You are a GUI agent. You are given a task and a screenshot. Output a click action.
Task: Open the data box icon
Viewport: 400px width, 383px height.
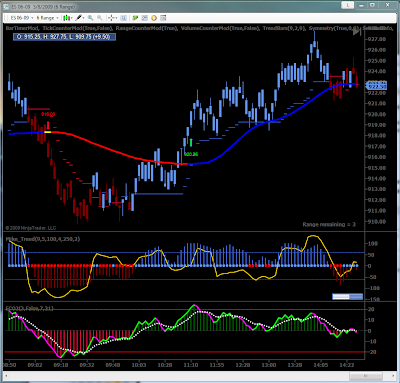tap(123, 18)
